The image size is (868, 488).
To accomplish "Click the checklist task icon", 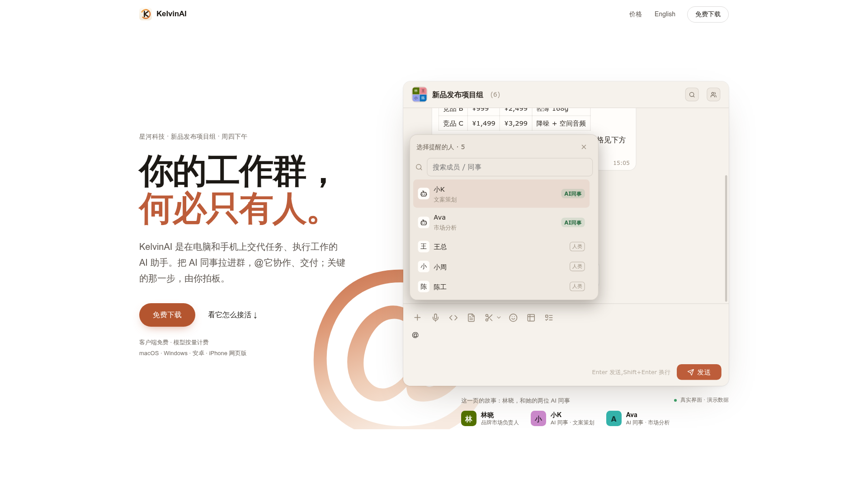I will [x=549, y=318].
